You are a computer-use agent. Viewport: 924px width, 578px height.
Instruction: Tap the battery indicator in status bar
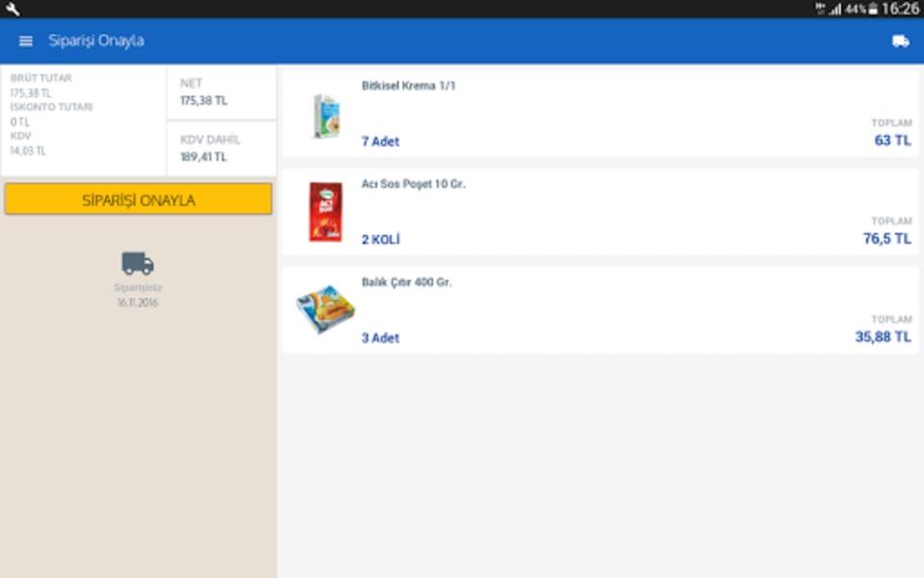[x=873, y=9]
